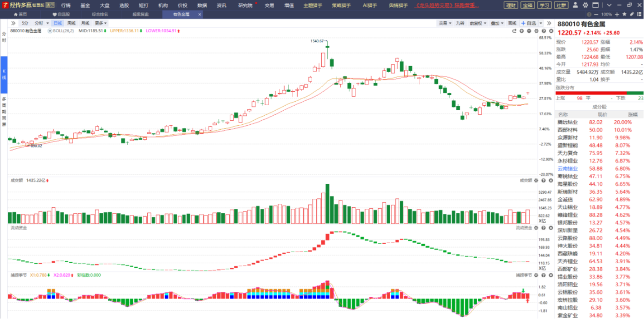Screen dimensions: 644x319
Task: Open settings gear of the 成交额 panel
Action: pyautogui.click(x=536, y=180)
